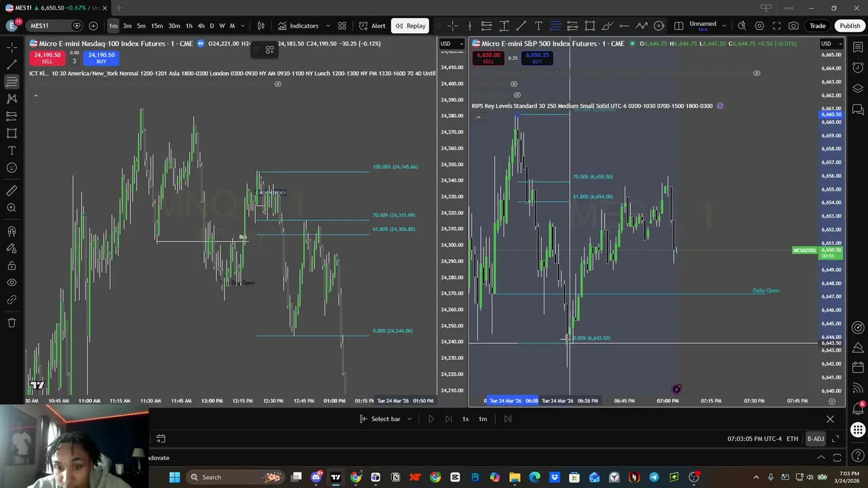
Task: Click the Nasdaq SELL 24,190.50 button
Action: click(47, 58)
